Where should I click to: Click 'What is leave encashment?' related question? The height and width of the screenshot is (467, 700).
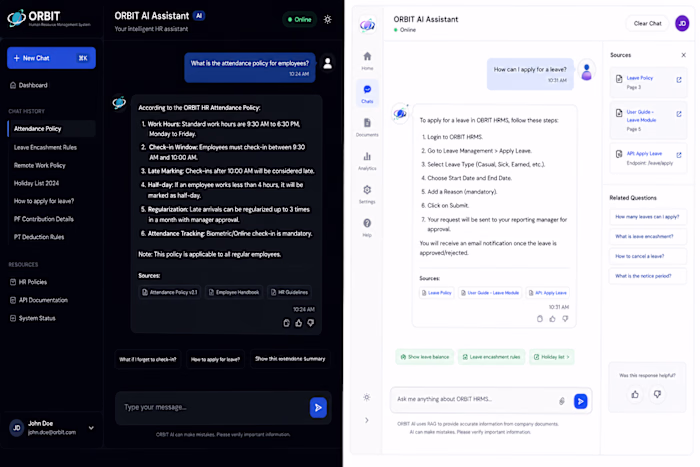[647, 236]
